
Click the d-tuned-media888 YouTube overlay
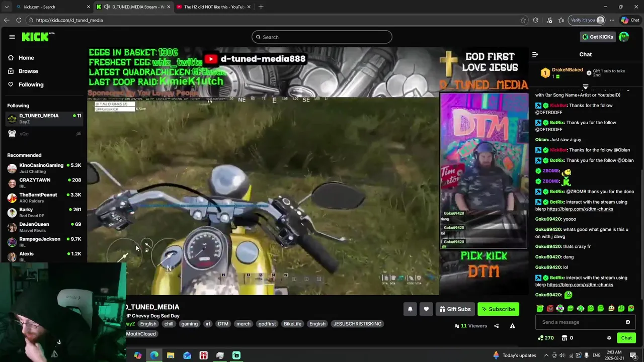(x=256, y=59)
